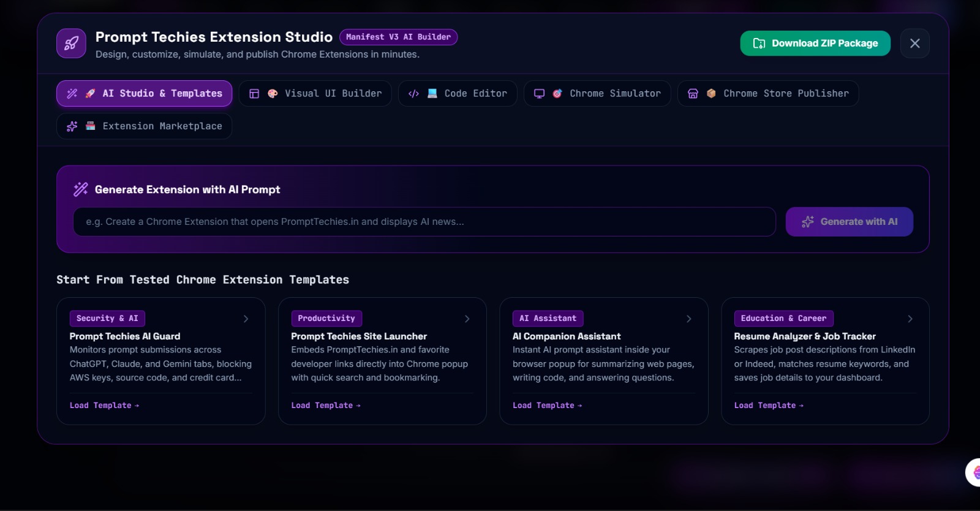Open the Extension Marketplace tab

point(145,126)
